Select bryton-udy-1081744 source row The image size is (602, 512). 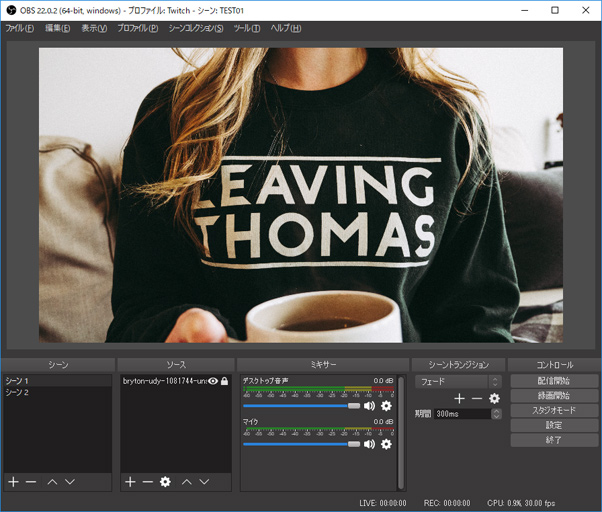pyautogui.click(x=176, y=381)
